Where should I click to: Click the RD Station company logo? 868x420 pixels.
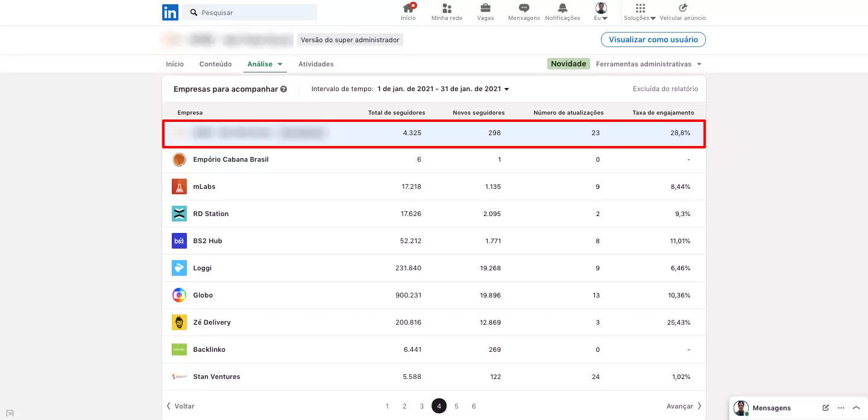[179, 214]
